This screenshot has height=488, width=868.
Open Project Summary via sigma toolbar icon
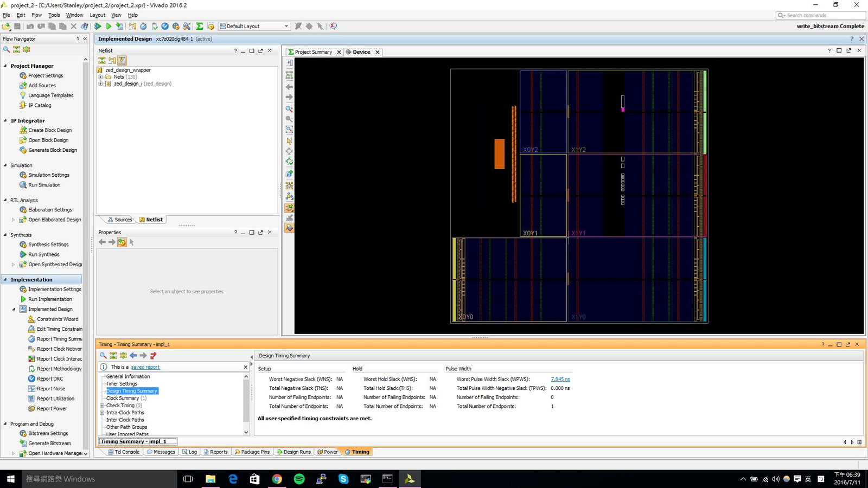pos(200,26)
